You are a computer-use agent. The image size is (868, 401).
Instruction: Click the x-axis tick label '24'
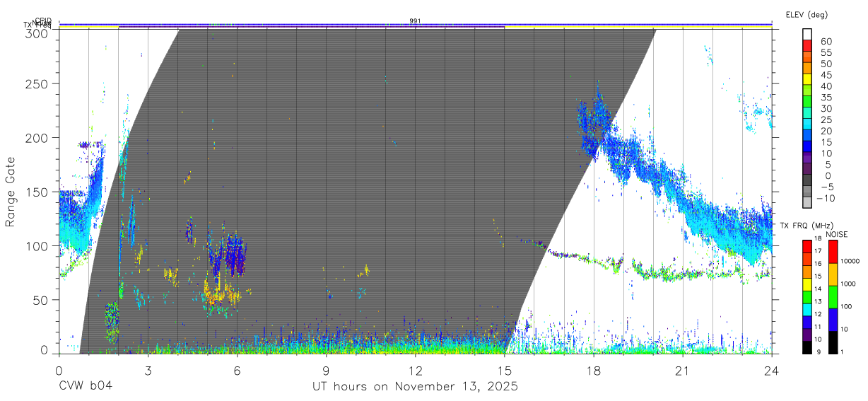[771, 371]
